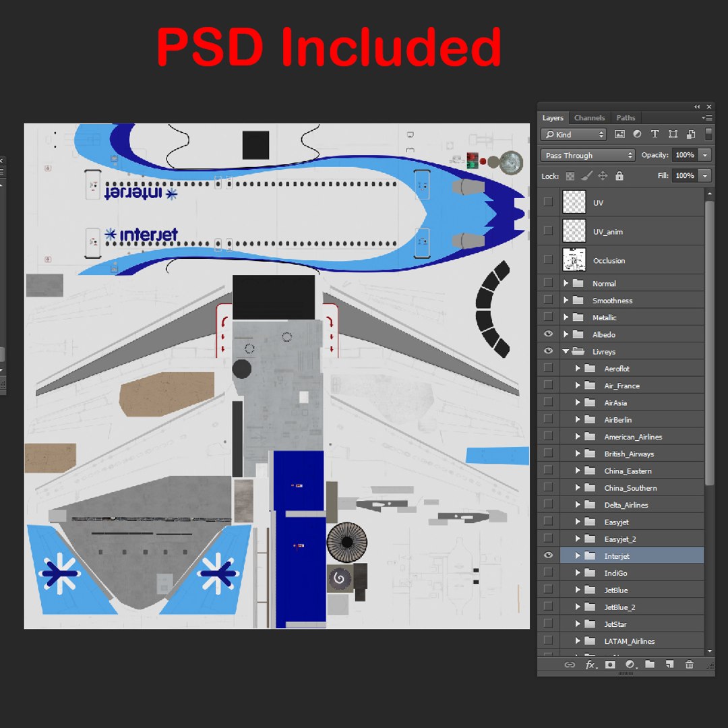Click the lock all padlock icon
This screenshot has width=728, height=728.
coord(619,176)
